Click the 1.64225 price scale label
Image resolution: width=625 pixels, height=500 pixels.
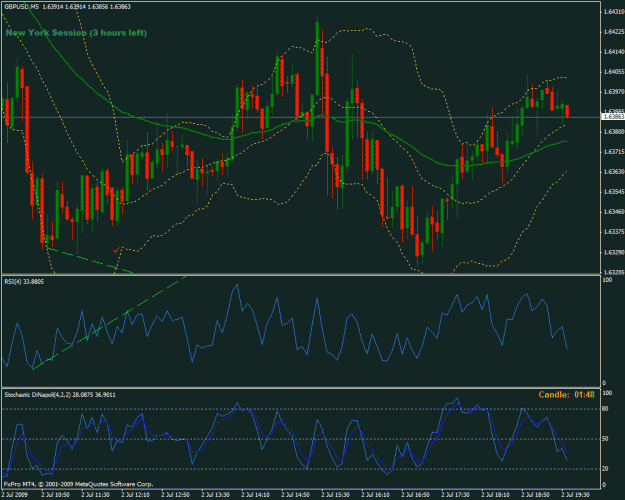point(614,32)
